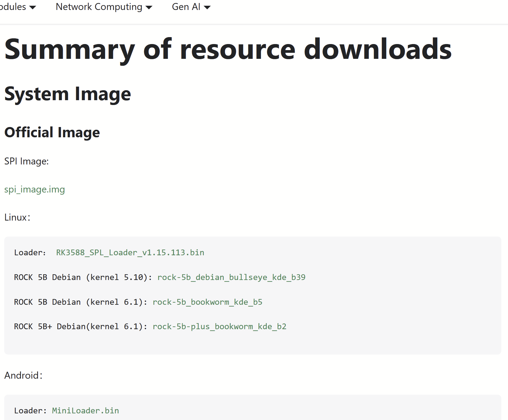Click the System Image heading
508x420 pixels.
68,94
